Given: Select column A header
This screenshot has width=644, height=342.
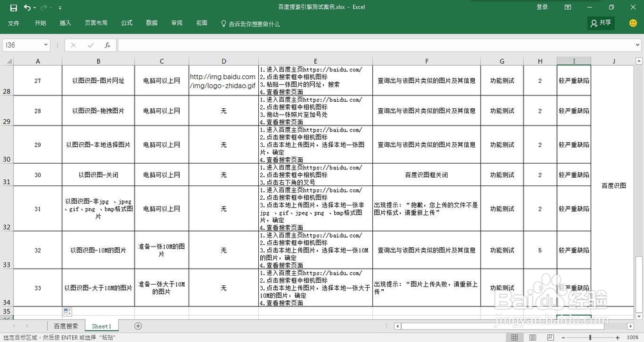Looking at the screenshot, I should [x=38, y=61].
